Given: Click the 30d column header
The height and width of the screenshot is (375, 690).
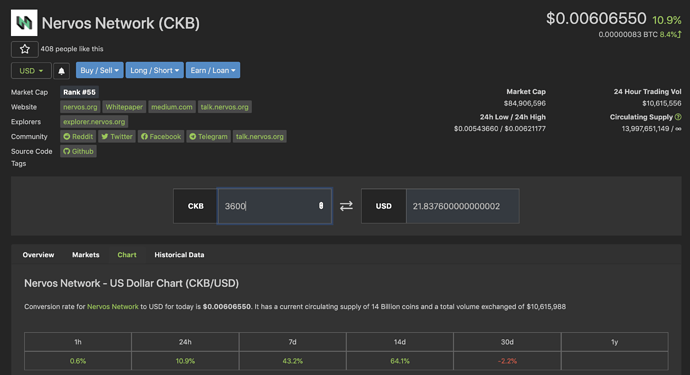Looking at the screenshot, I should (507, 342).
